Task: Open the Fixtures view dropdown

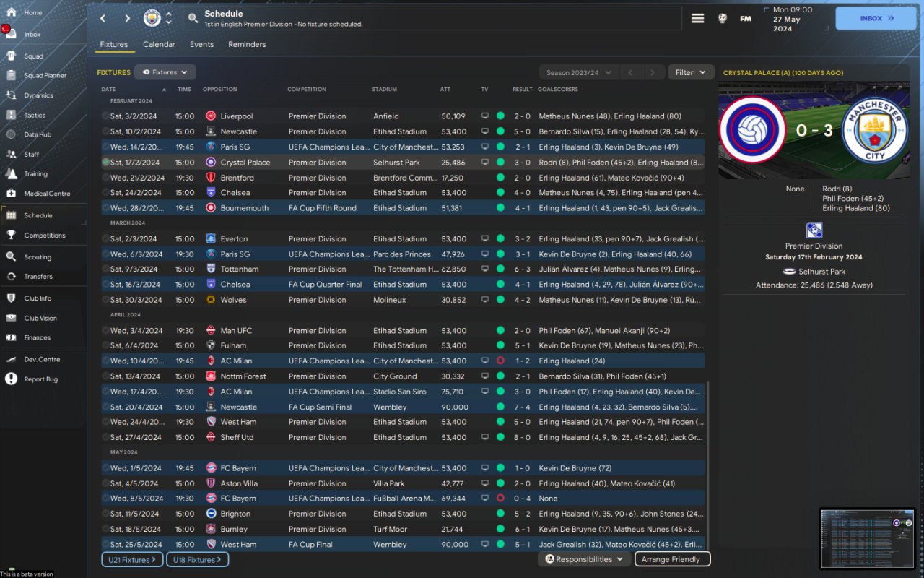Action: click(165, 72)
